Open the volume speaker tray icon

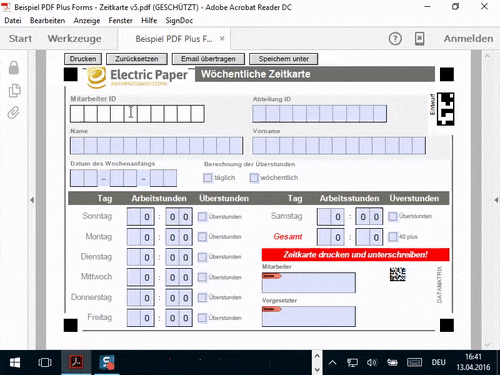(x=372, y=362)
